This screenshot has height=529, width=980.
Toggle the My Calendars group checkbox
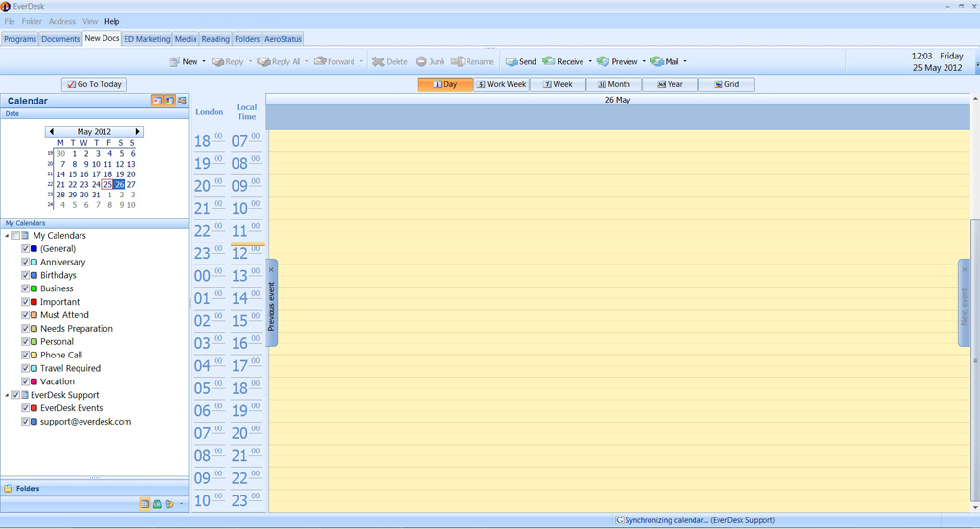(x=15, y=236)
